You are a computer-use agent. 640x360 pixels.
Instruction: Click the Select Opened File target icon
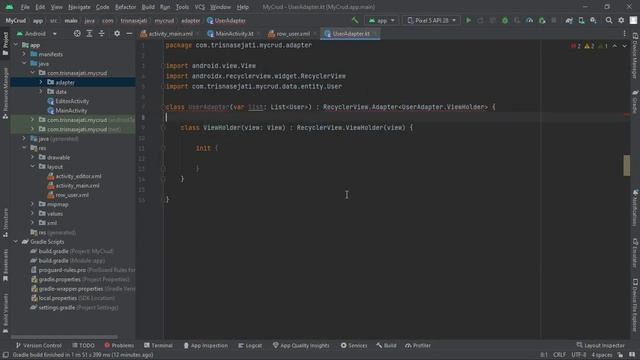[x=77, y=34]
